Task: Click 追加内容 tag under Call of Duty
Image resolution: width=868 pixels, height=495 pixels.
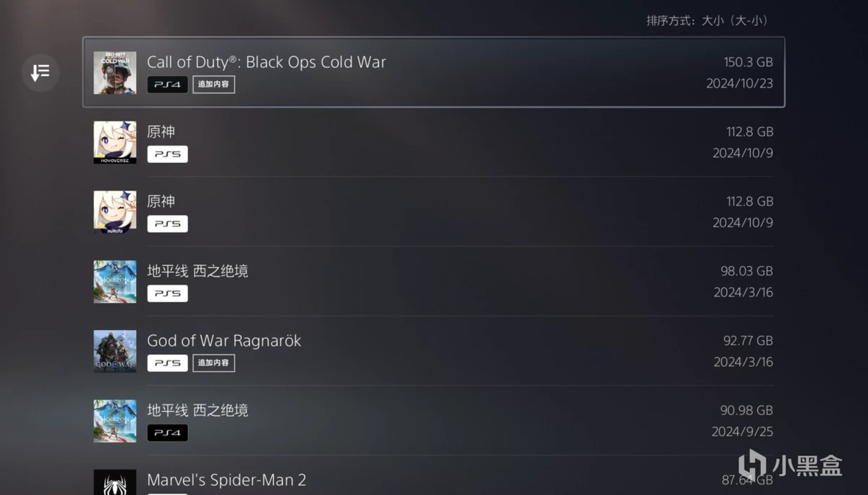Action: [x=213, y=85]
